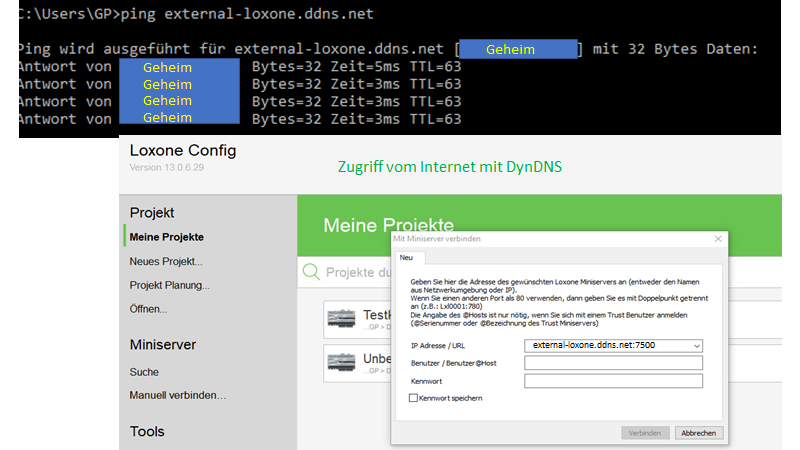Focus the Kennwort input field

tap(613, 381)
